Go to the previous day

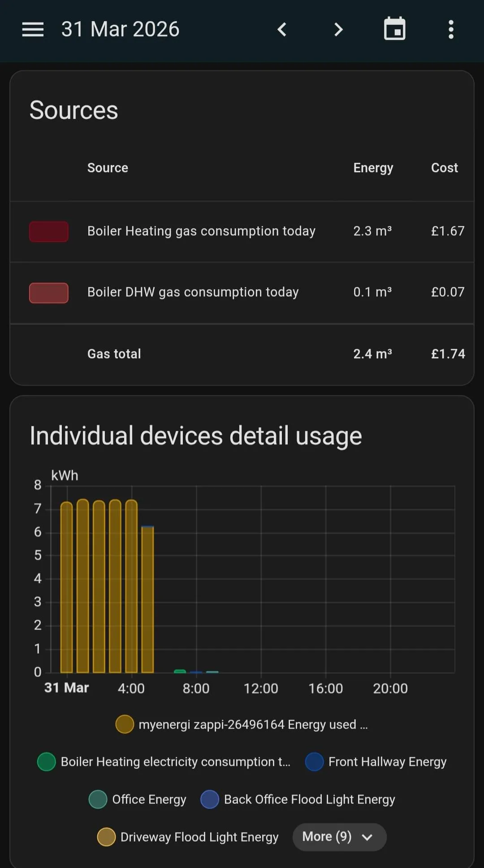pos(282,30)
